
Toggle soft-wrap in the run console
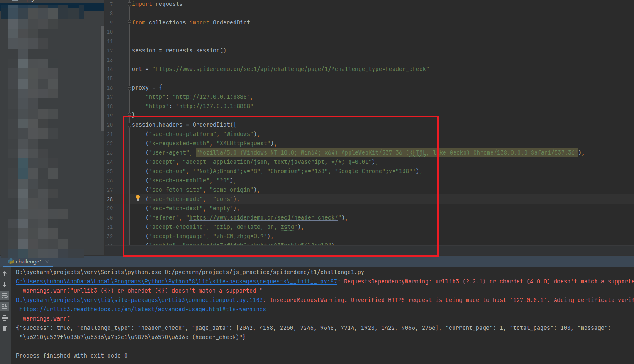pyautogui.click(x=5, y=296)
